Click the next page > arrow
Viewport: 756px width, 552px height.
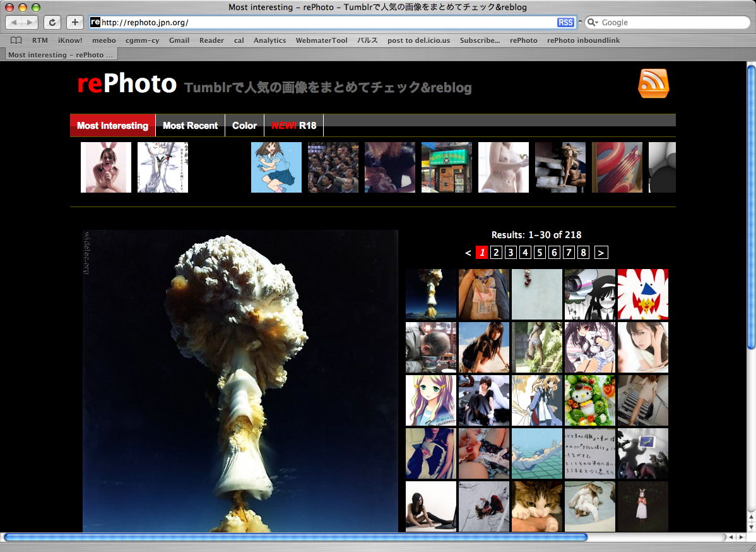[601, 253]
